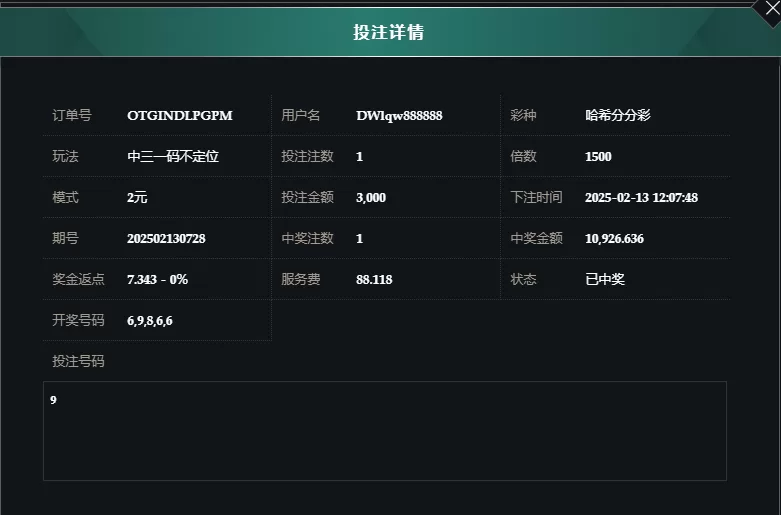
Task: Click the 投注号码 label
Action: pyautogui.click(x=78, y=362)
